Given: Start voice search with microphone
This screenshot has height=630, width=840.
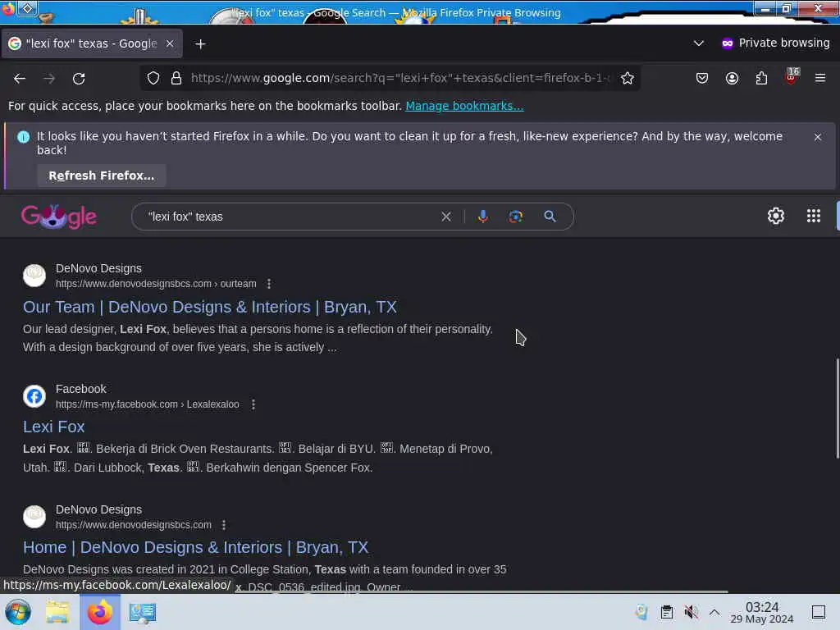Looking at the screenshot, I should 482,217.
